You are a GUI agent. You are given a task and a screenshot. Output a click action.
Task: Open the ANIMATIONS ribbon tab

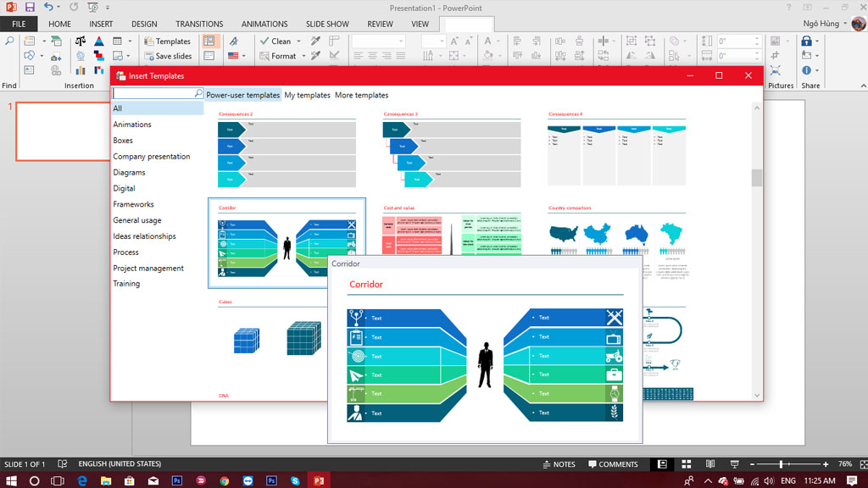click(264, 24)
